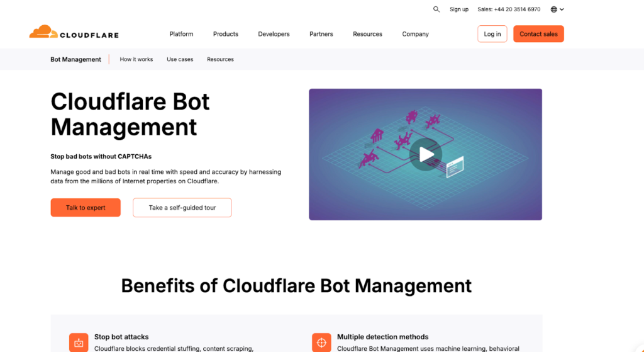
Task: Open the Company menu
Action: (x=415, y=34)
